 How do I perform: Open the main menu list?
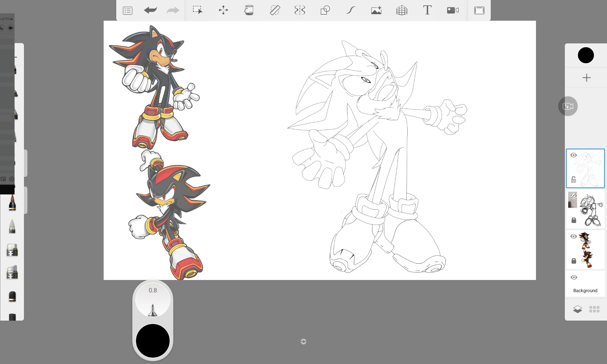pos(127,10)
